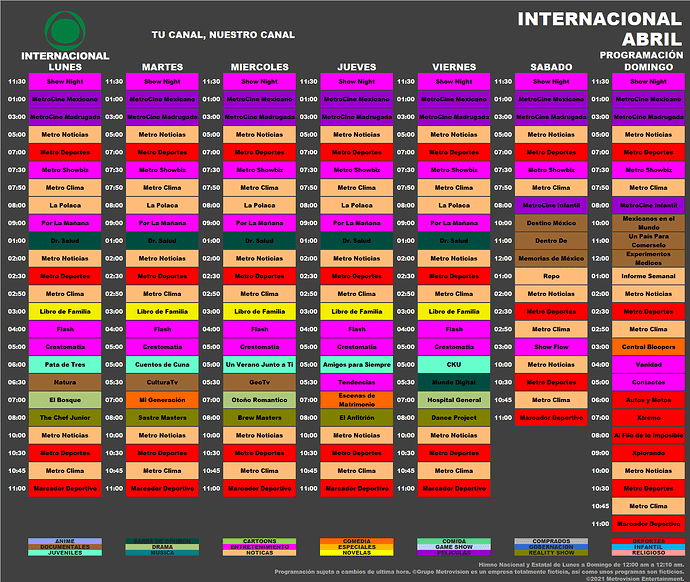Select the DOMINGO day header
Viewport: 690px width, 582px height.
click(x=649, y=67)
